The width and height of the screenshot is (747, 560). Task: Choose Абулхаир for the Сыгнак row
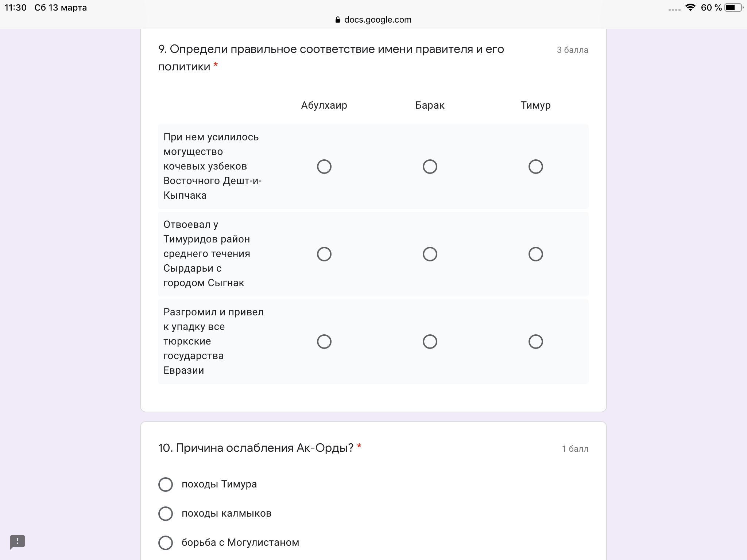click(x=324, y=254)
